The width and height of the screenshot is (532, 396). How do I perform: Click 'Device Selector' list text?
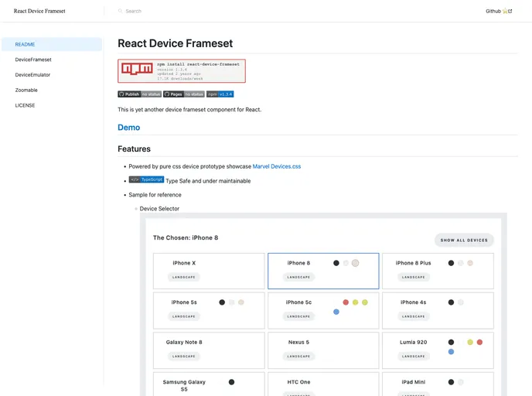point(159,209)
